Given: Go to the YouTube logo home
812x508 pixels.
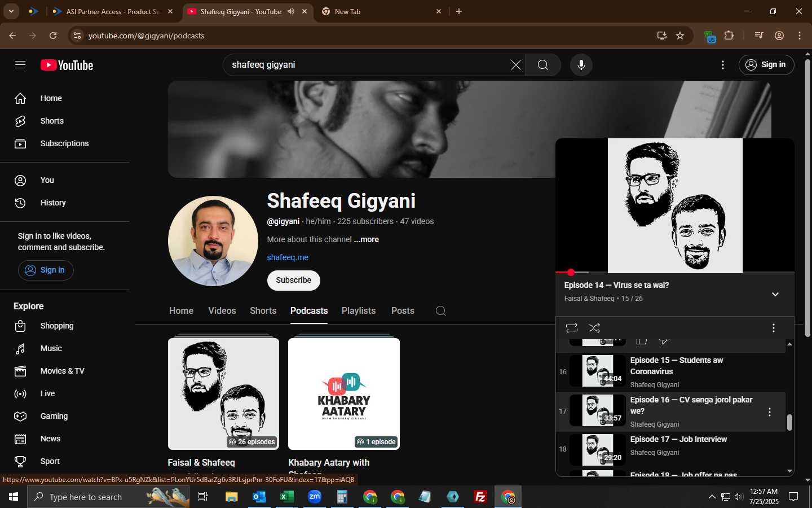Looking at the screenshot, I should pos(67,65).
